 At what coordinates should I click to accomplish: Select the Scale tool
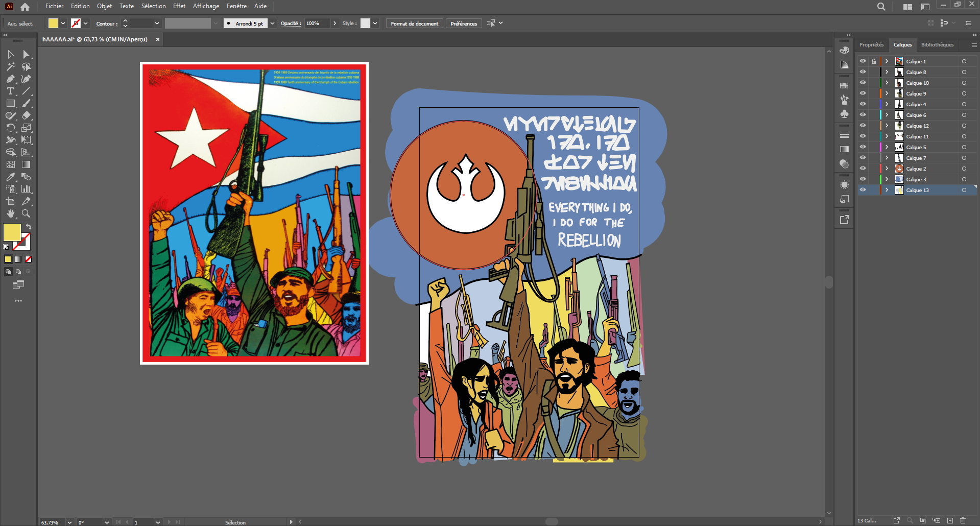26,128
